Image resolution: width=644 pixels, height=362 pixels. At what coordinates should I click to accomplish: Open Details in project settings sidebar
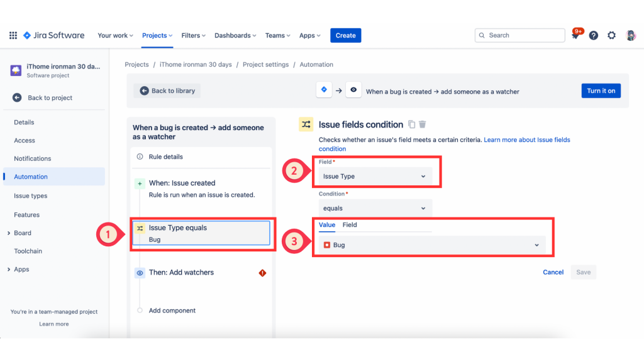pos(24,123)
